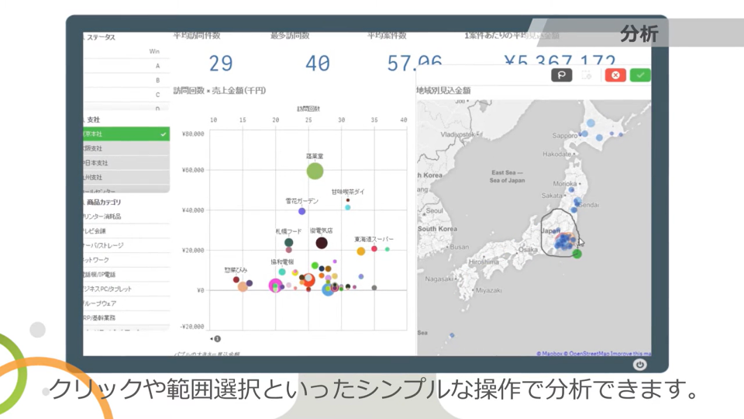The image size is (744, 419).
Task: Click Miyazaki label on map
Action: 489,290
